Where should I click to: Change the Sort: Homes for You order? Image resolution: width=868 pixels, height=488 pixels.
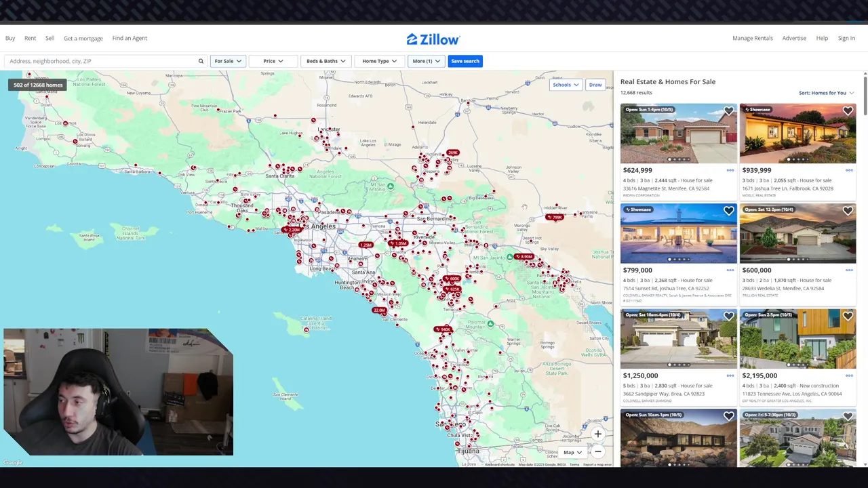point(826,93)
